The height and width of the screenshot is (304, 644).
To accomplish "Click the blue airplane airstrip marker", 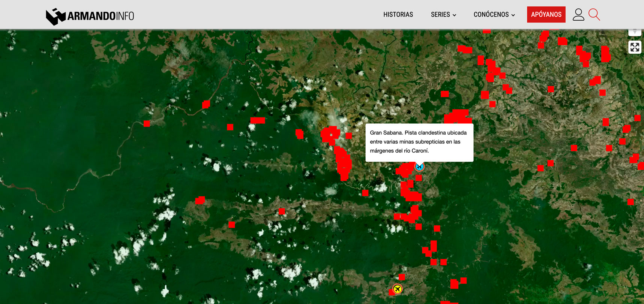I will tap(419, 167).
